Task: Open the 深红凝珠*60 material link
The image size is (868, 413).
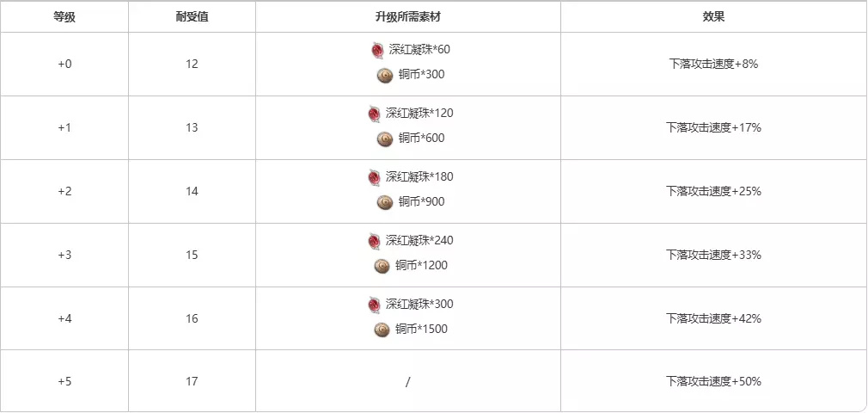Action: [x=418, y=50]
